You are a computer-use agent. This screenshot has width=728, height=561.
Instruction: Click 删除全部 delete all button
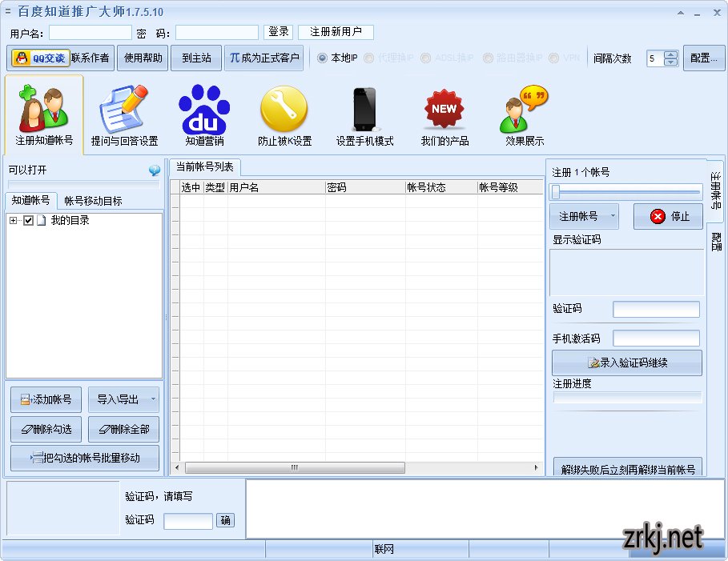(x=123, y=429)
